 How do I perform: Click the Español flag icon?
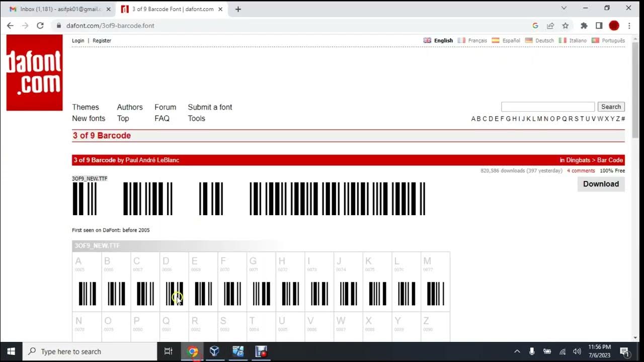496,40
